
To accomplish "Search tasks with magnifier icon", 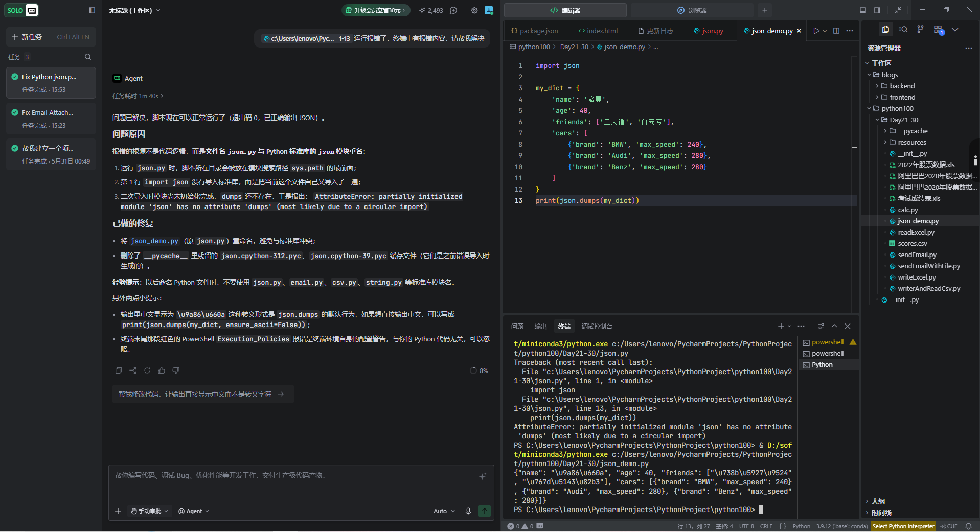I will [x=88, y=57].
